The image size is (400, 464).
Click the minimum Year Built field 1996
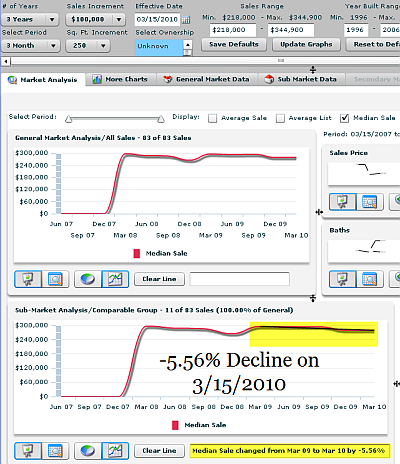point(356,30)
